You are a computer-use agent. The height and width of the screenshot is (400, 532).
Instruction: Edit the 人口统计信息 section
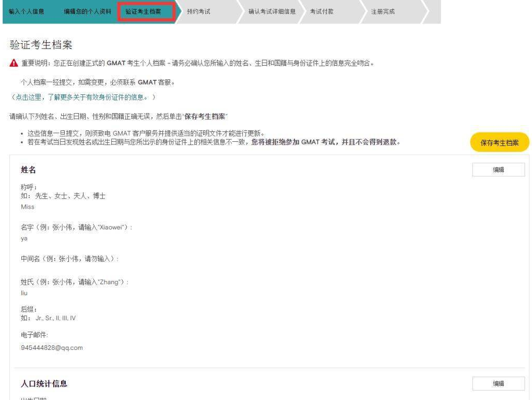coord(499,383)
